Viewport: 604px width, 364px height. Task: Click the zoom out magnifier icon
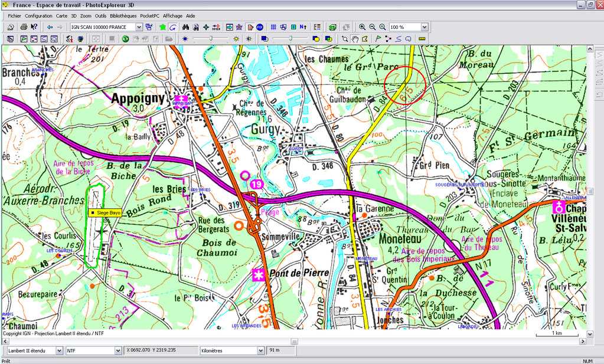pos(372,27)
